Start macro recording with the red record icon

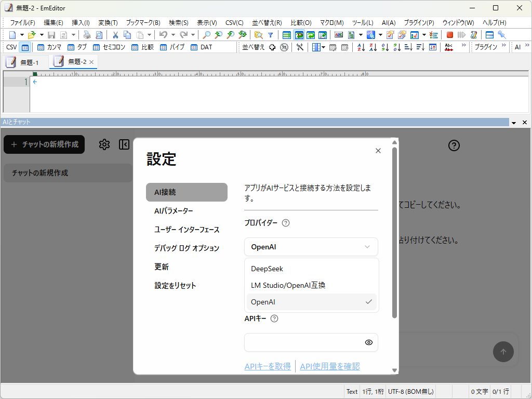[449, 35]
